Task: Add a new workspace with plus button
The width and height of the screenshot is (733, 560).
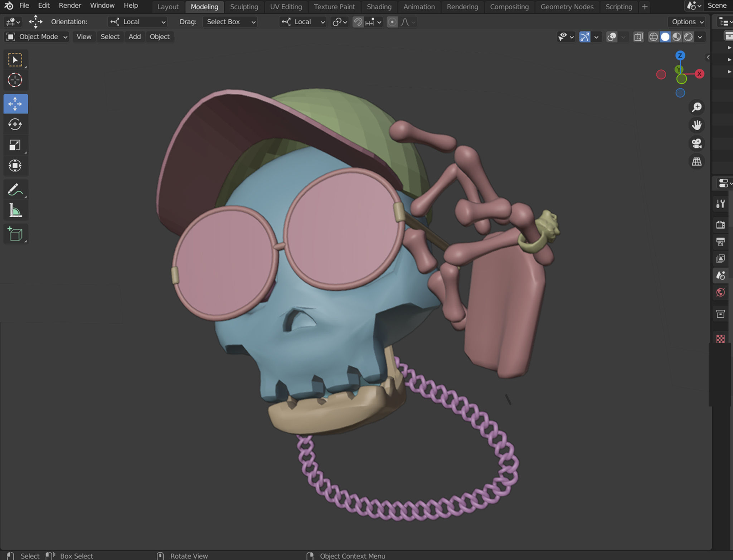Action: click(x=645, y=7)
